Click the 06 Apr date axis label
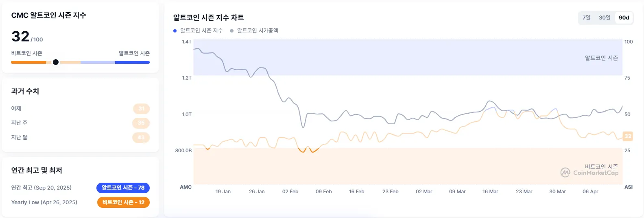Viewport: 644px width, 218px height. 590,192
